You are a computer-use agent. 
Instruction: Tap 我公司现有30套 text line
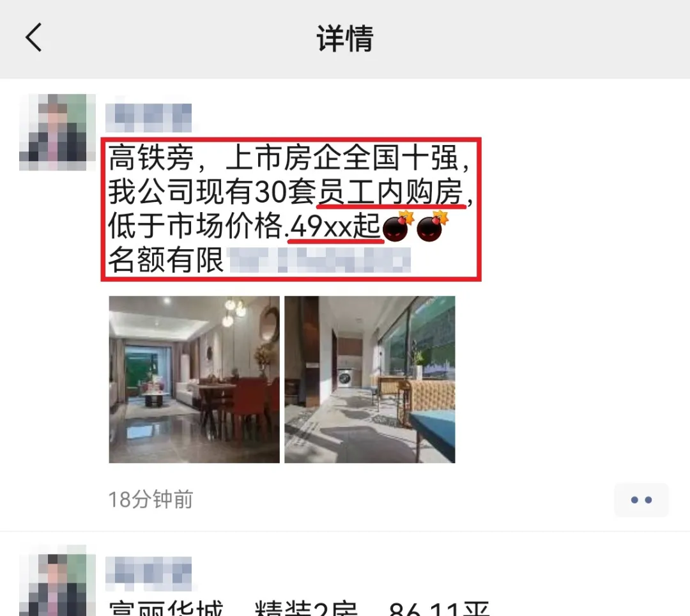[x=213, y=192]
